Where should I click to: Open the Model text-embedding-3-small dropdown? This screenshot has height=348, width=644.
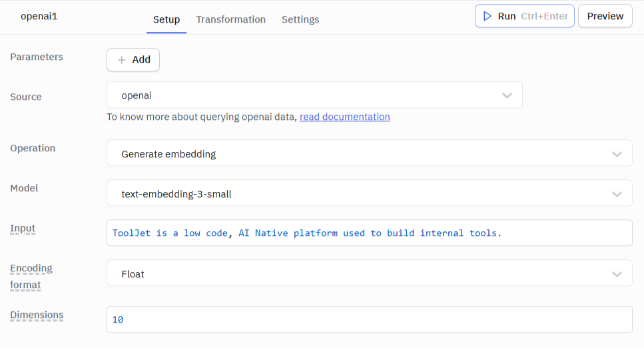(x=369, y=193)
